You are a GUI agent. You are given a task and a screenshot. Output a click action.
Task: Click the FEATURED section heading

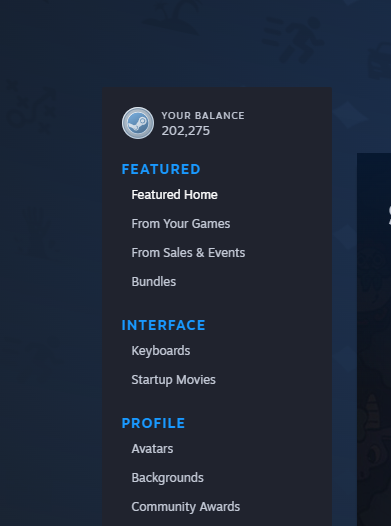click(161, 169)
